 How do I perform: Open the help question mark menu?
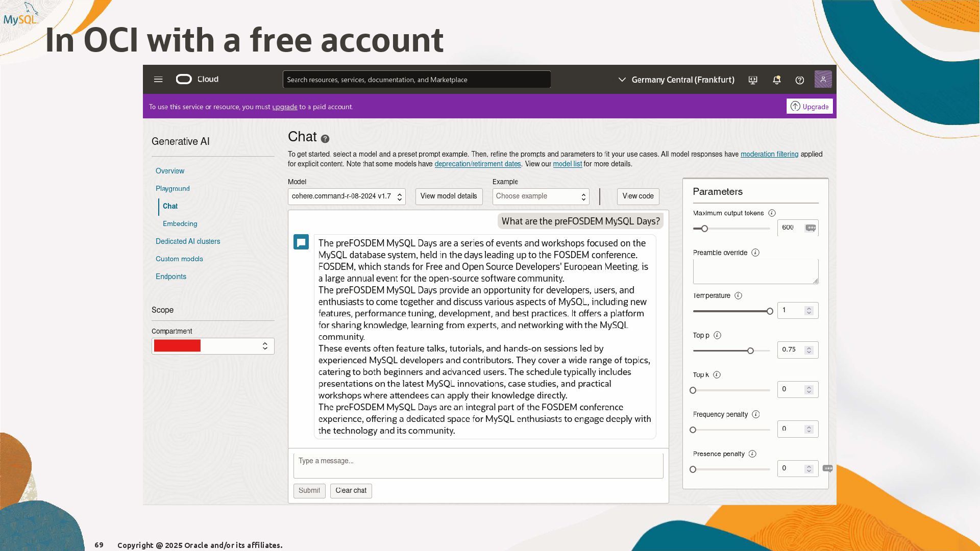(x=800, y=80)
